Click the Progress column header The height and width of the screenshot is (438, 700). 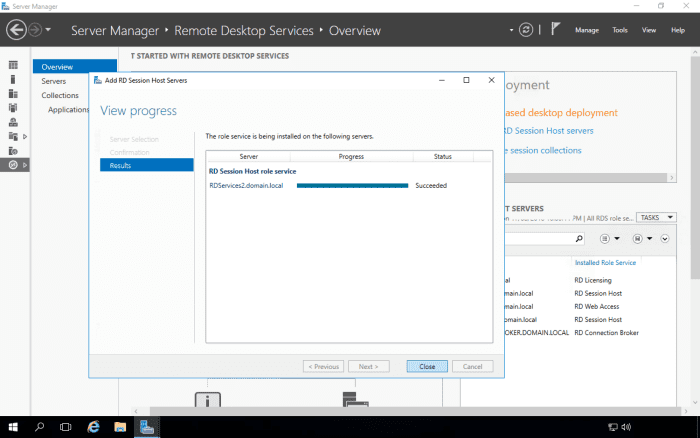coord(351,156)
